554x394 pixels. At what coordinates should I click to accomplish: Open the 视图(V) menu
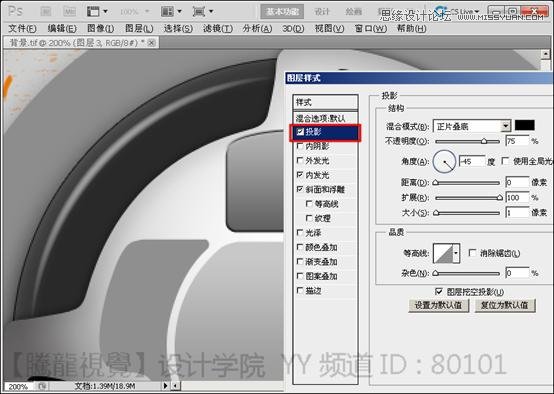329,29
